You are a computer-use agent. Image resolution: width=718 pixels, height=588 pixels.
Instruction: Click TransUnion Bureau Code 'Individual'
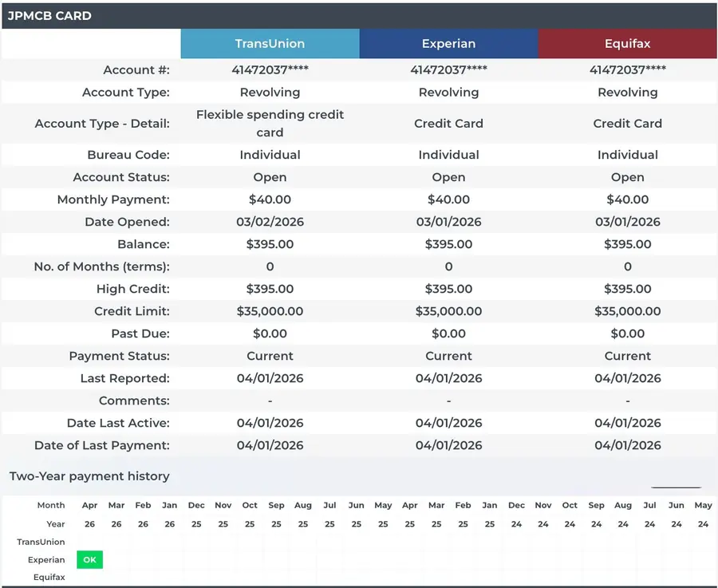[x=270, y=155]
